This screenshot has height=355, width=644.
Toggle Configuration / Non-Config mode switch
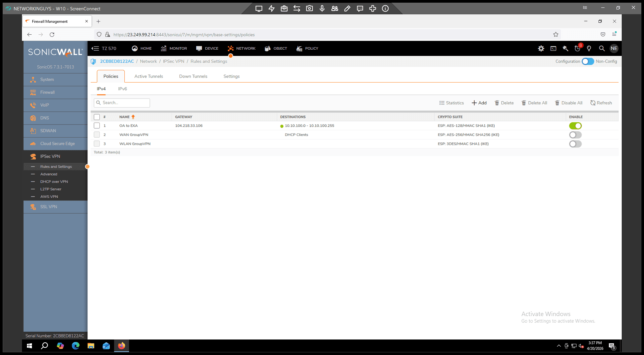tap(588, 61)
